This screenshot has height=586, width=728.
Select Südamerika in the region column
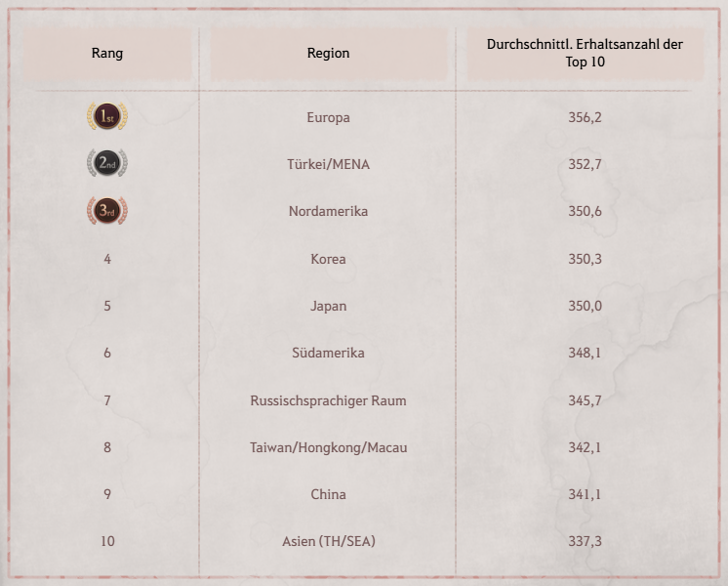(x=328, y=353)
